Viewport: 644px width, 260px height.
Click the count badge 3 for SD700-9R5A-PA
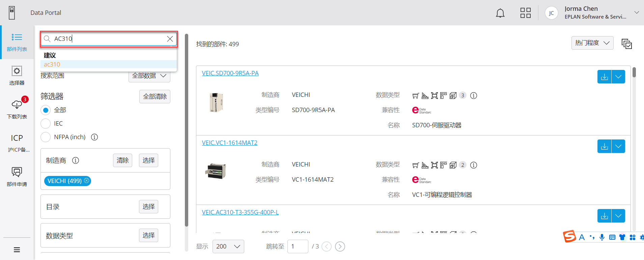pos(463,95)
